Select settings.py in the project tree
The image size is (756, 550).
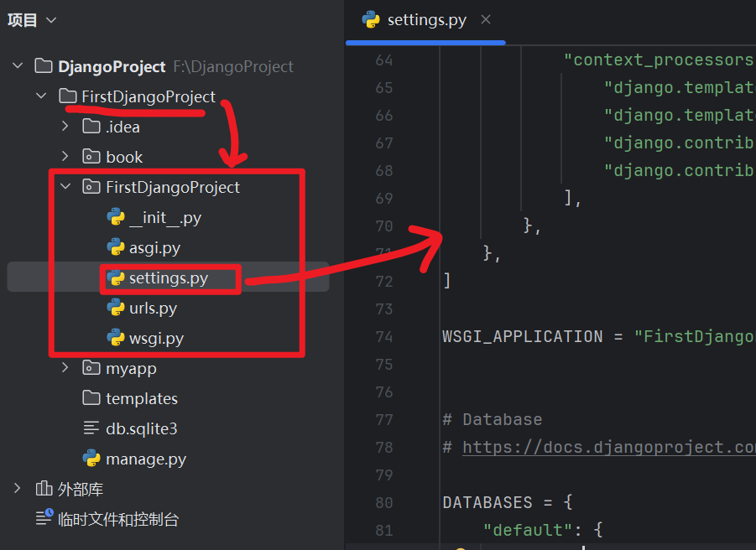169,278
